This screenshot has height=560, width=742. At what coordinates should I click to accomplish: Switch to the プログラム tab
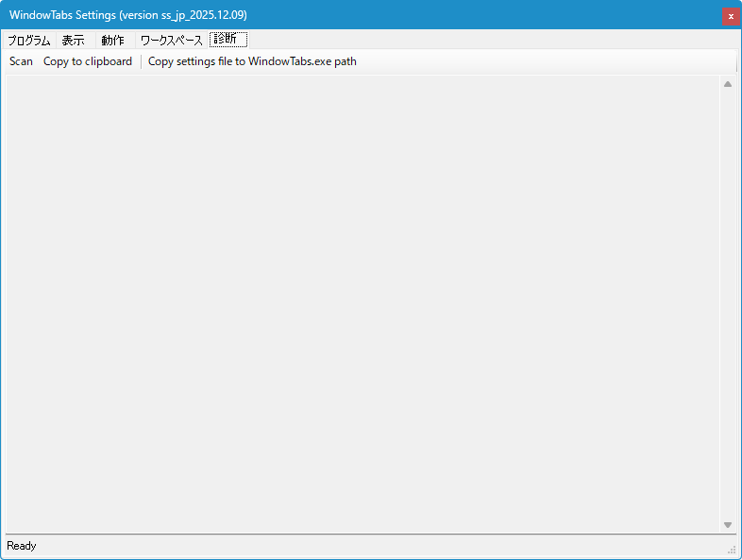point(29,41)
